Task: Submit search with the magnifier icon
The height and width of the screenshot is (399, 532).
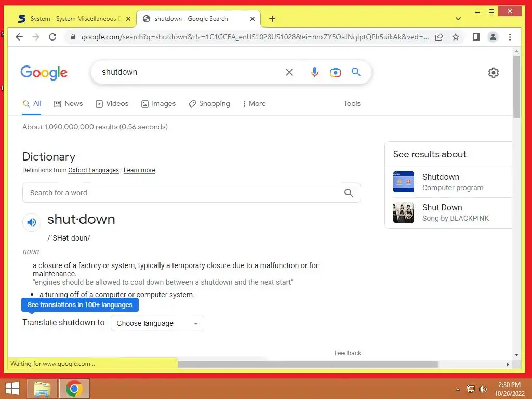Action: click(x=356, y=72)
